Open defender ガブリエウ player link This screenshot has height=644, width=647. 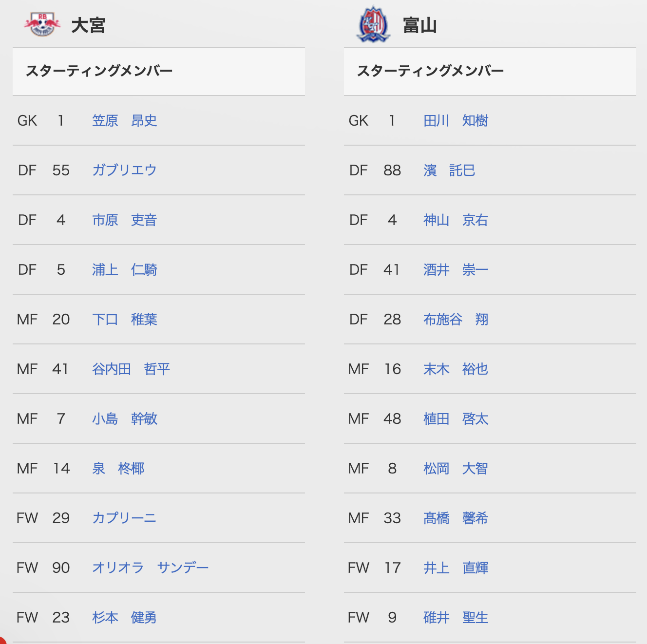(124, 170)
